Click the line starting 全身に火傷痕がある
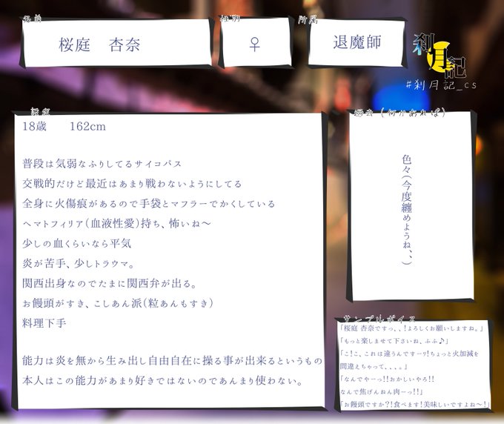Viewport: 504px width, 424px height. pos(149,204)
